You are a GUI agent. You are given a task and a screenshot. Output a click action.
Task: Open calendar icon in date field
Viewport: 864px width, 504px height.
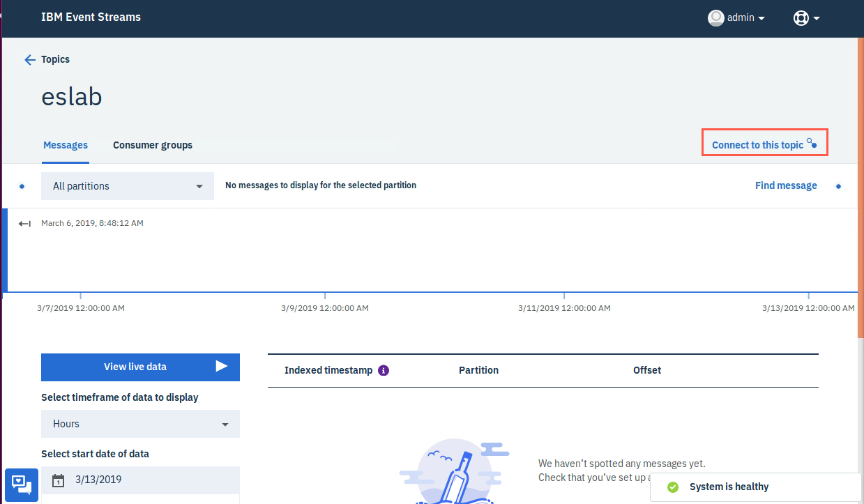(59, 480)
